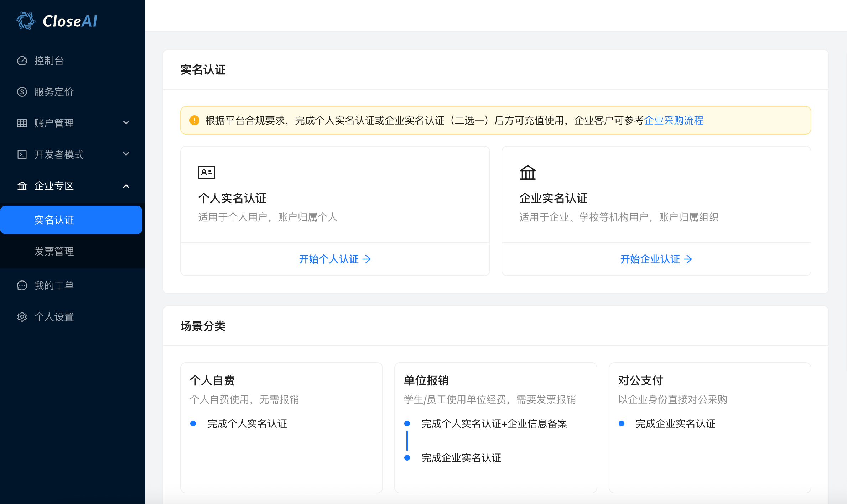Click 完成企业实名认证 step under 单位报销
Viewport: 847px width, 504px height.
461,458
